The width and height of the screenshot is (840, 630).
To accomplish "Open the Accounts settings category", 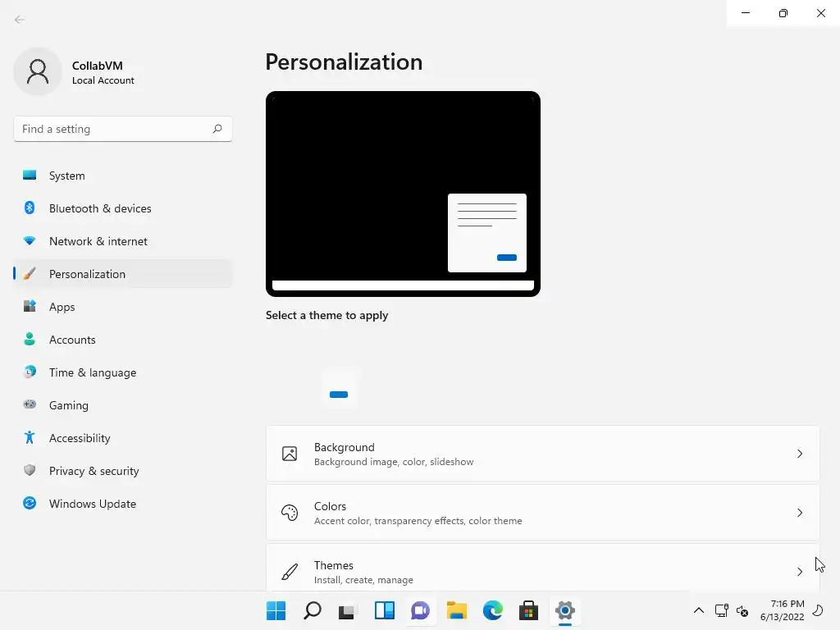I will coord(123,340).
